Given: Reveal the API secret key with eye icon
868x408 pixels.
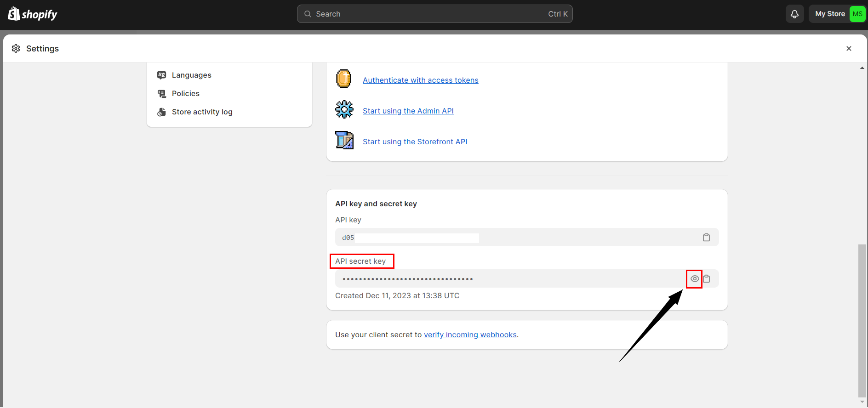Looking at the screenshot, I should pyautogui.click(x=695, y=279).
